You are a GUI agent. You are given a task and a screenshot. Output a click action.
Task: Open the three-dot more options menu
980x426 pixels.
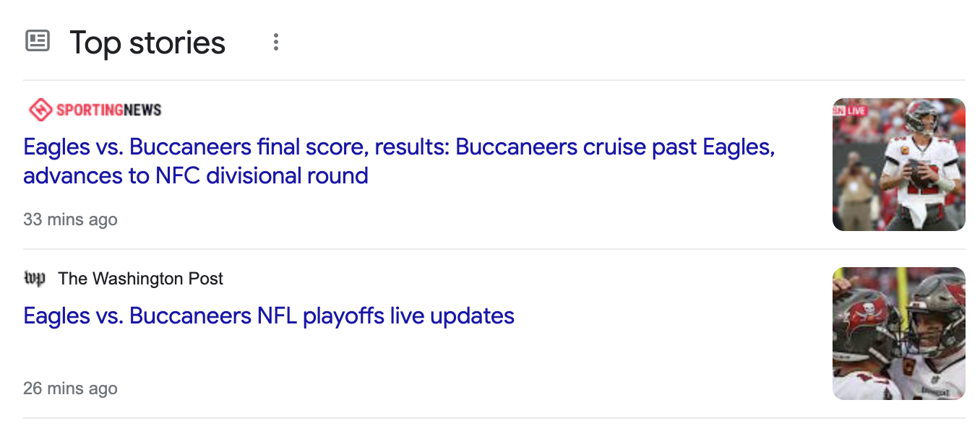[x=275, y=42]
